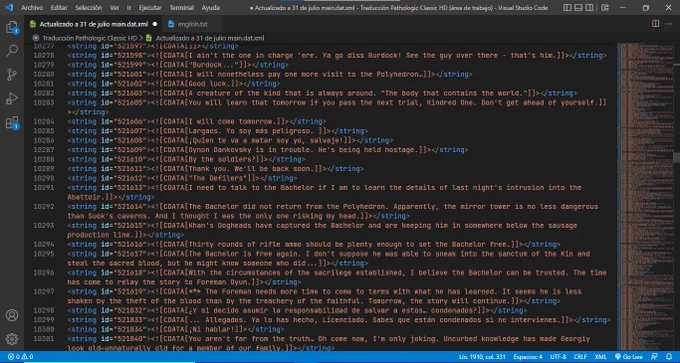Click the text 'I will come tomorrow.'
Viewport: 680px width, 363px height.
tap(232, 121)
